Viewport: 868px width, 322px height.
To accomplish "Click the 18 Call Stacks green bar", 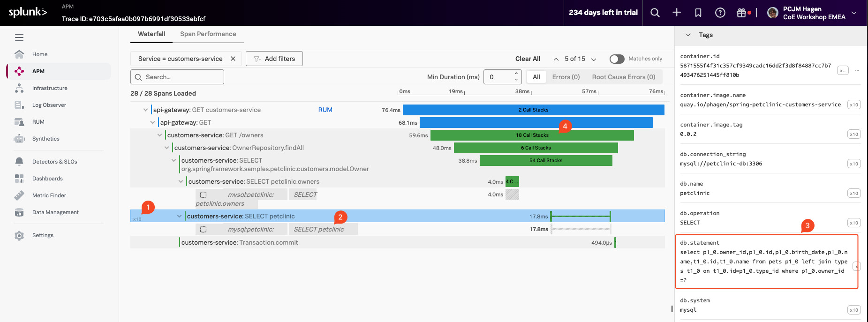I will pos(532,135).
